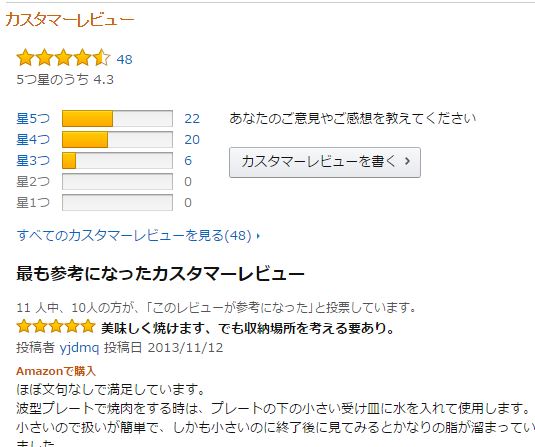Click the 星4つ rating filter link
This screenshot has width=535, height=447.
(x=33, y=140)
